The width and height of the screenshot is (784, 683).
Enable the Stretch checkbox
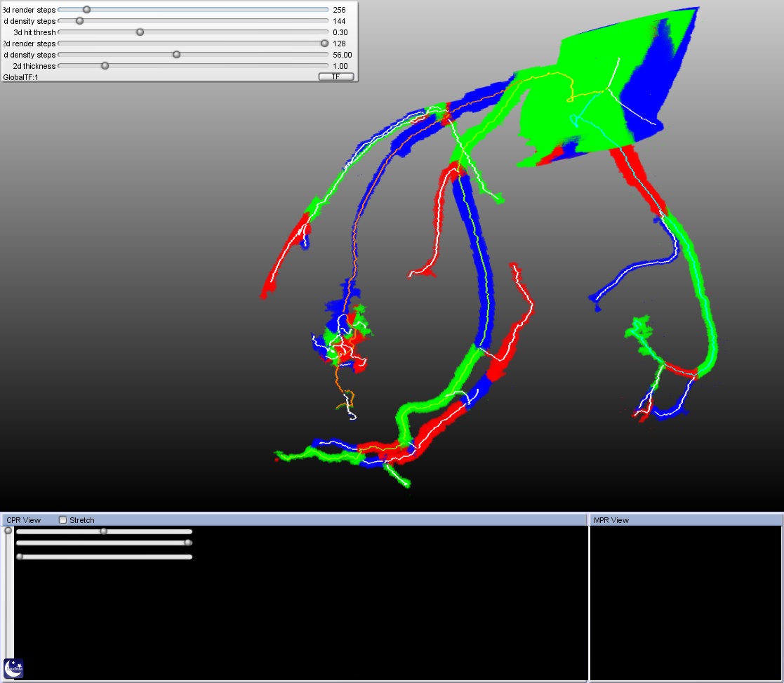(63, 520)
